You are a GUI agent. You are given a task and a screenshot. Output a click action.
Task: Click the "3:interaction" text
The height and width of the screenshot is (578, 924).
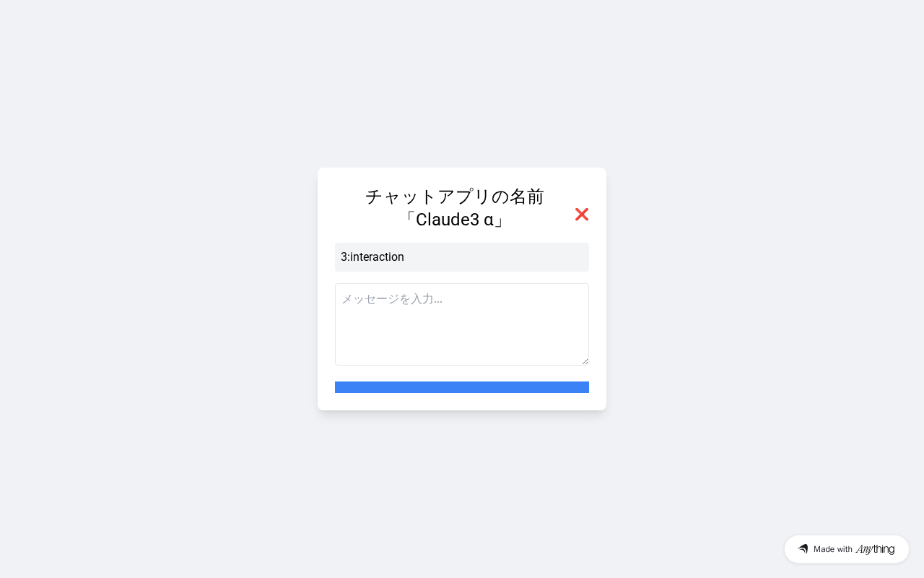(x=372, y=257)
